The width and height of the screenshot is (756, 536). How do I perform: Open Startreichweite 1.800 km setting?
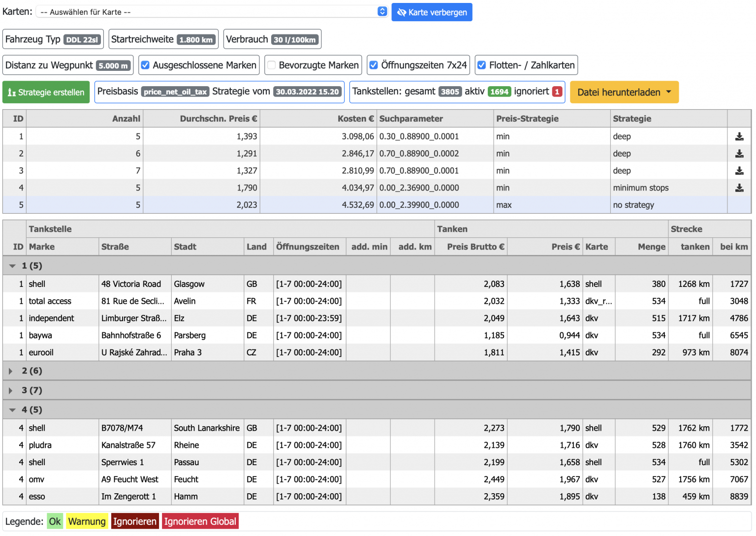click(163, 39)
